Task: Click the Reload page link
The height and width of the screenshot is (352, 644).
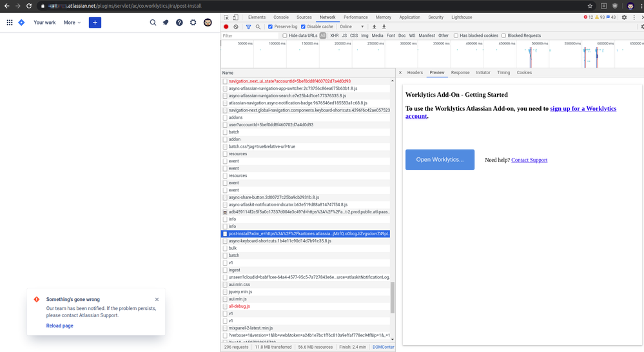Action: point(59,326)
